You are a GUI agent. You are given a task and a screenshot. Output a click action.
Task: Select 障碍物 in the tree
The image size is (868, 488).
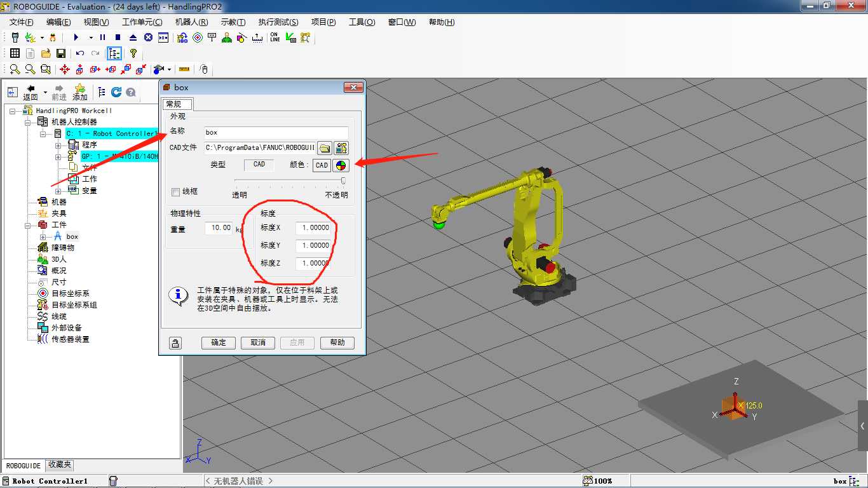[63, 248]
